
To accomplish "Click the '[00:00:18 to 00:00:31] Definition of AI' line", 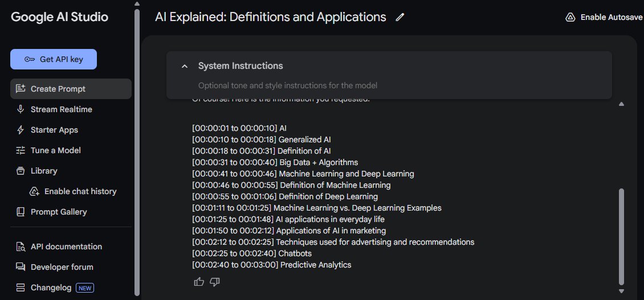I will click(x=262, y=151).
